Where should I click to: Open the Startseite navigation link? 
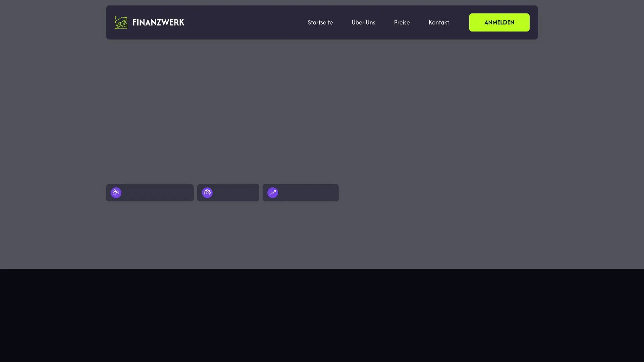pyautogui.click(x=320, y=22)
